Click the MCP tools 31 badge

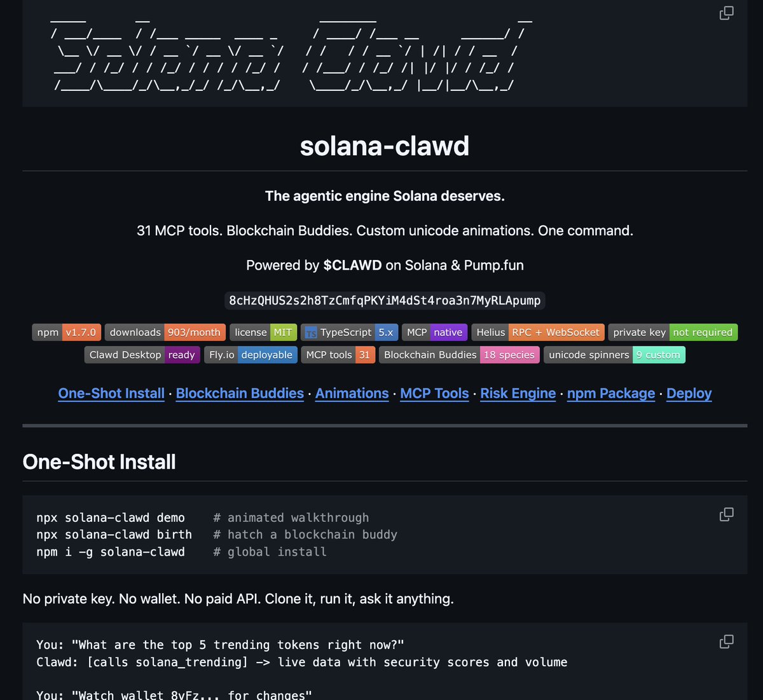338,355
